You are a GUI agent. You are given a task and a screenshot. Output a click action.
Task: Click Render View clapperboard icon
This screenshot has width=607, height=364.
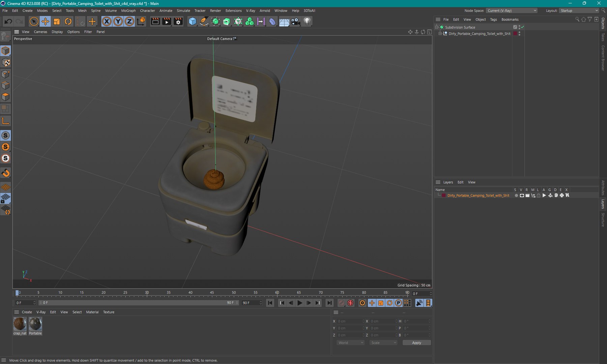(x=155, y=22)
